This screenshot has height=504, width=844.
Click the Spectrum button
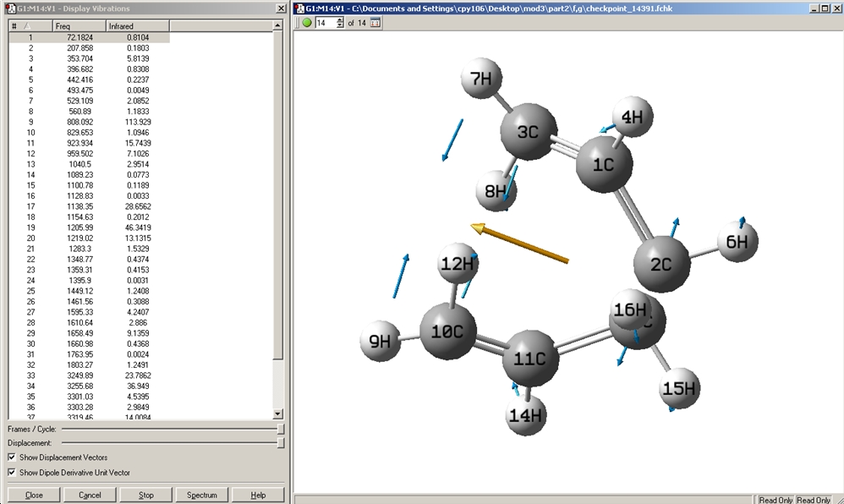(x=202, y=495)
